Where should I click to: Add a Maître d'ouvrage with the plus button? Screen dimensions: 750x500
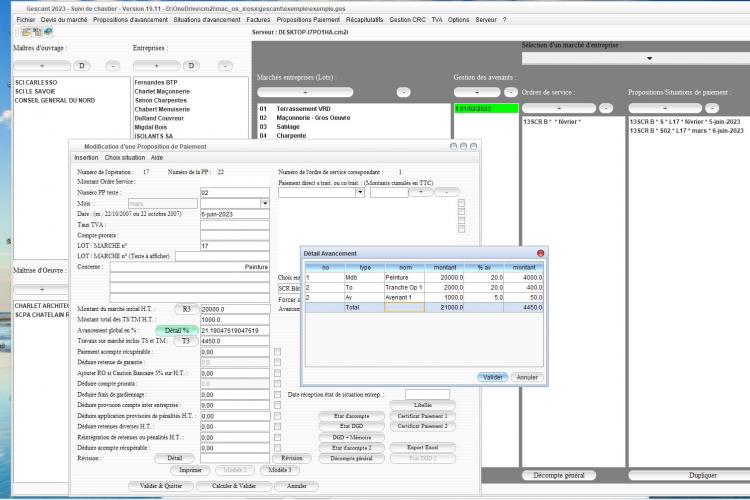click(42, 66)
